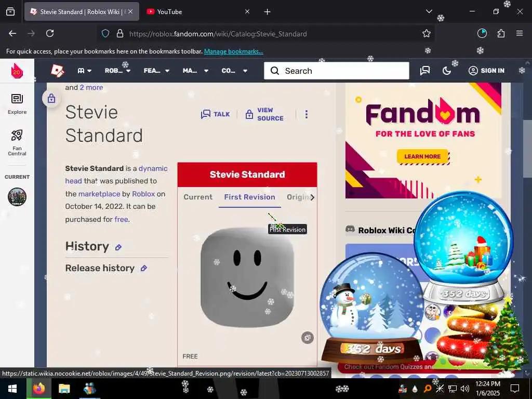The image size is (532, 399).
Task: Click into the wiki Search field
Action: pyautogui.click(x=337, y=71)
